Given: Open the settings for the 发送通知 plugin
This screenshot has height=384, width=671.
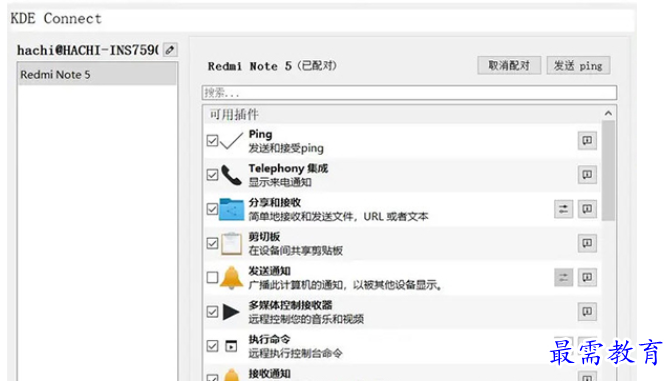Looking at the screenshot, I should [564, 277].
